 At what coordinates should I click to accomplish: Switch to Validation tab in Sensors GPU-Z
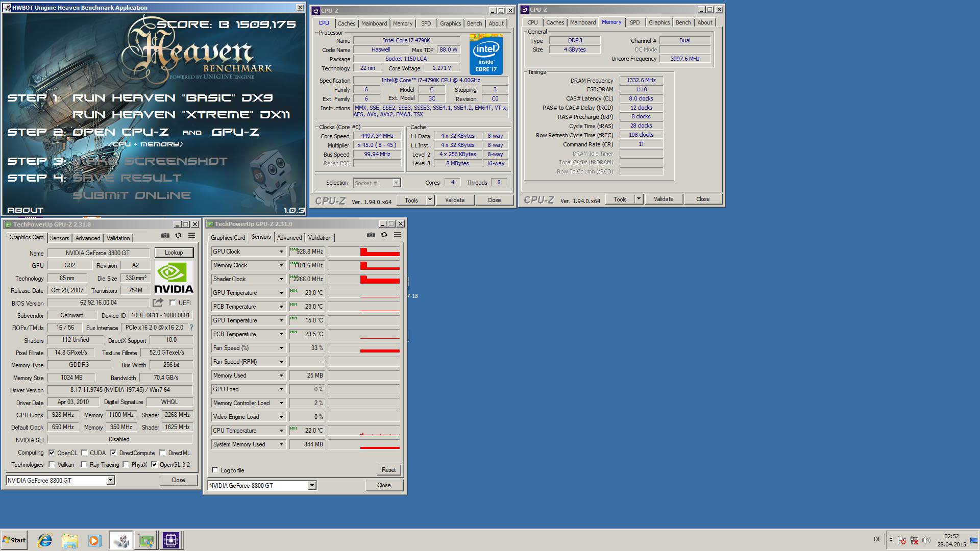tap(320, 238)
